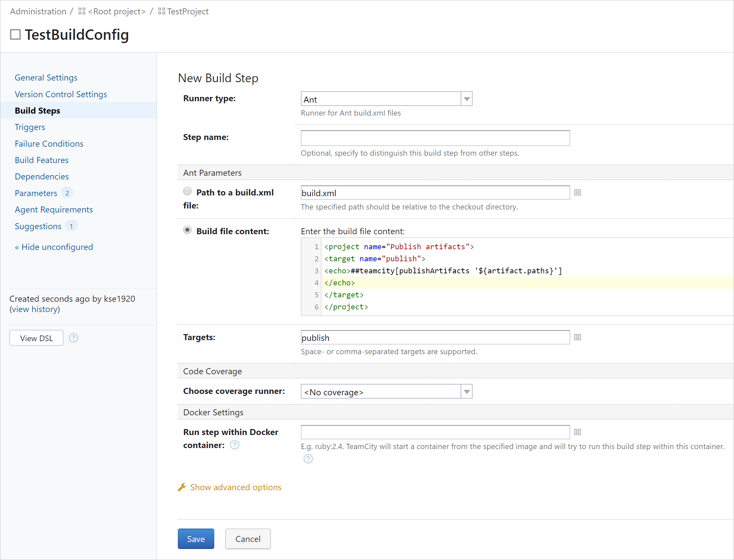Open coverage runner dropdown

pyautogui.click(x=386, y=392)
